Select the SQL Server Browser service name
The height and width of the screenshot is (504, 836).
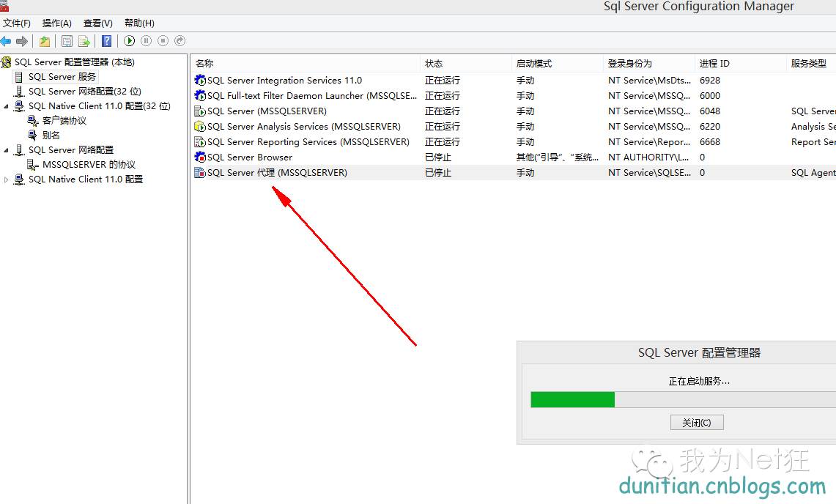point(250,157)
